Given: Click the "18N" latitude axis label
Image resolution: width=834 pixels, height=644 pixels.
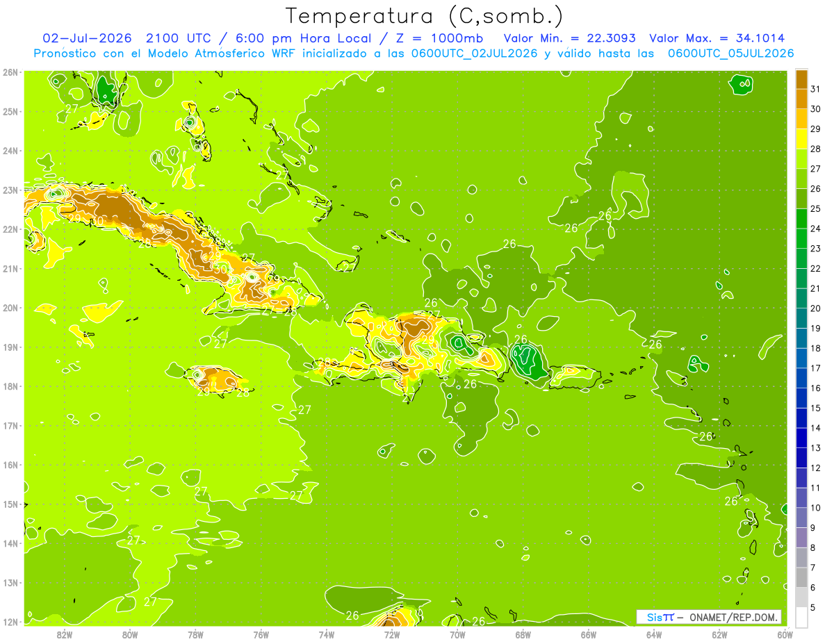Looking at the screenshot, I should coord(10,386).
